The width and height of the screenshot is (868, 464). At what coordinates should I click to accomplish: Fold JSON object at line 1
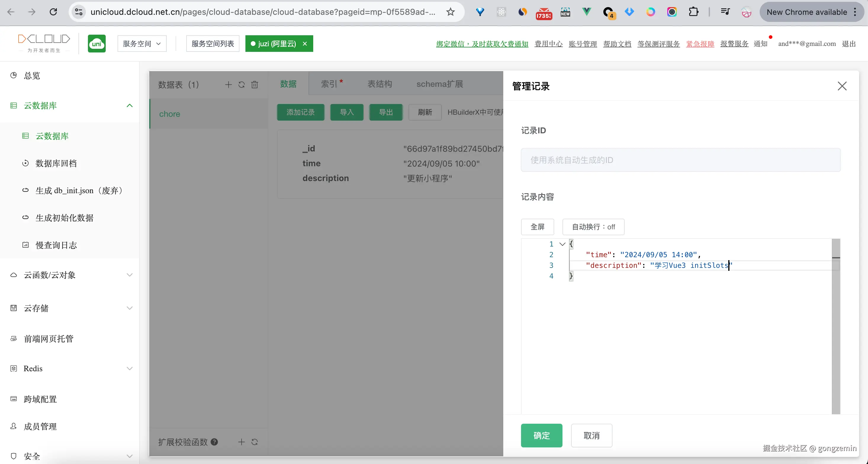pos(562,244)
